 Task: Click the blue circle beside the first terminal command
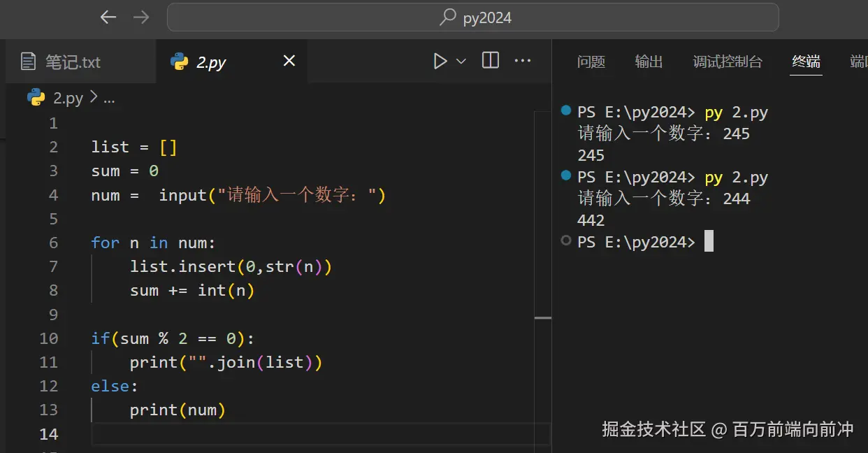point(566,111)
